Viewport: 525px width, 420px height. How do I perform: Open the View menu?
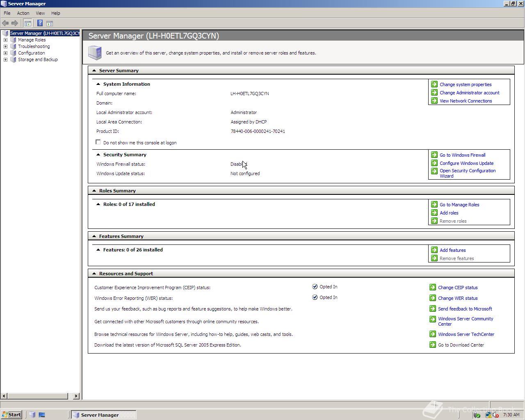(40, 13)
